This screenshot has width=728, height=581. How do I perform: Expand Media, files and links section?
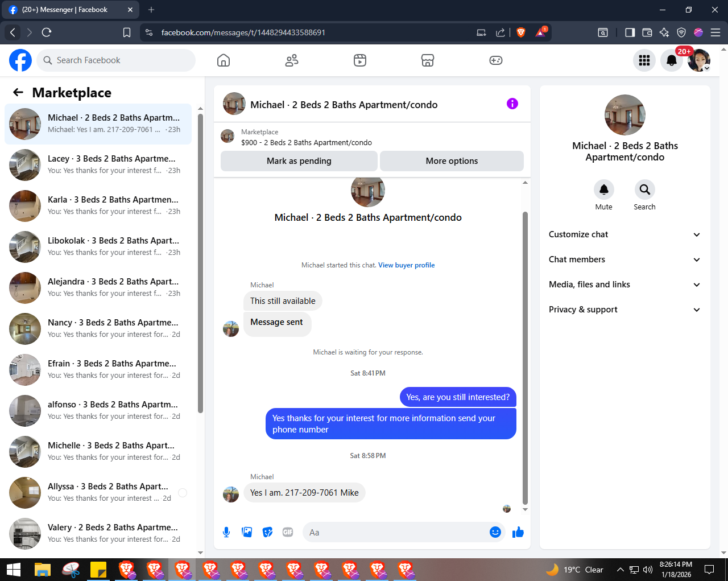[624, 285]
